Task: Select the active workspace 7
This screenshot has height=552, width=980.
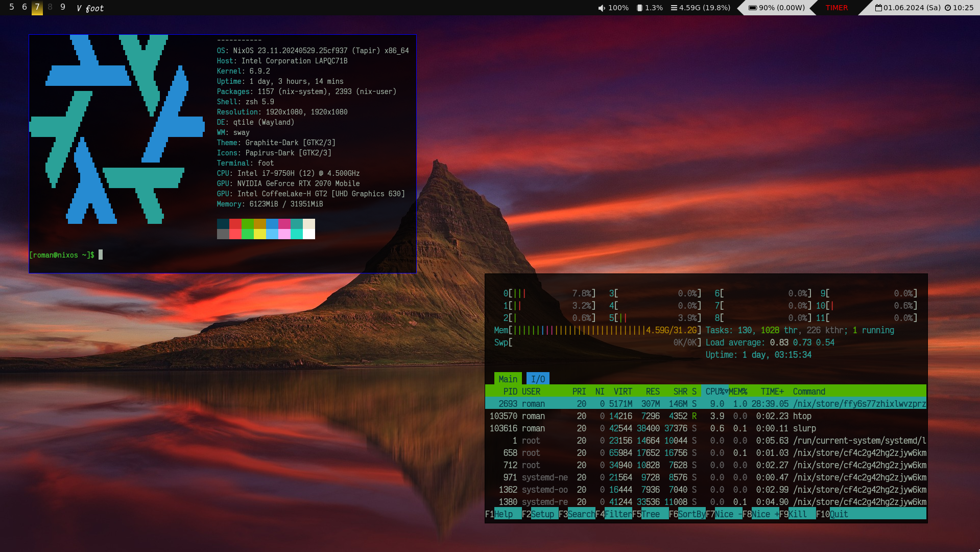Action: point(37,7)
